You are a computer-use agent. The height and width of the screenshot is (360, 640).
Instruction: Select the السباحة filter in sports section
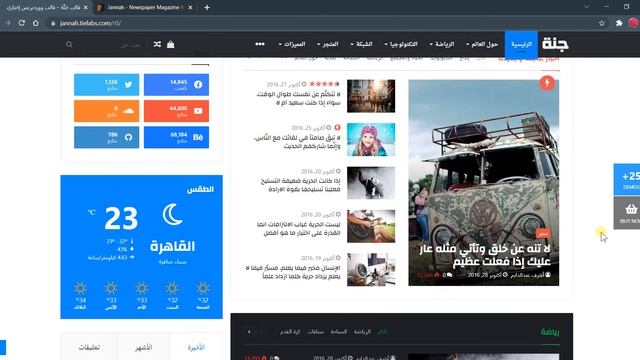point(338,332)
